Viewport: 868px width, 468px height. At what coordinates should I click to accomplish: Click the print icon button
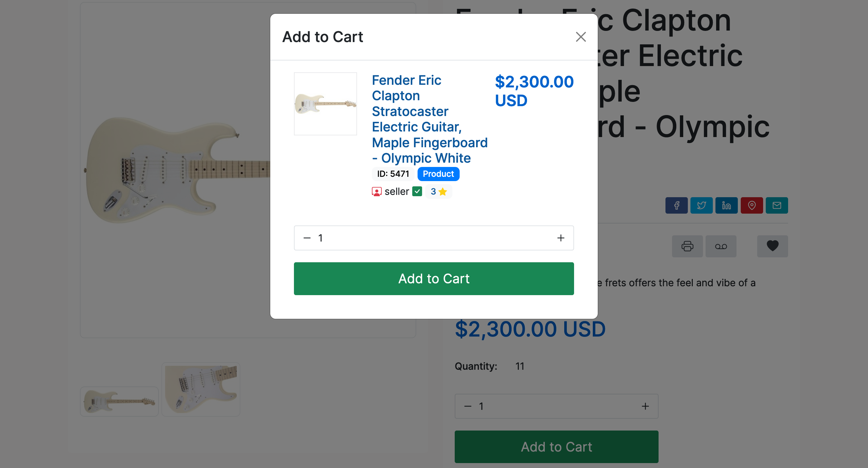pyautogui.click(x=687, y=246)
